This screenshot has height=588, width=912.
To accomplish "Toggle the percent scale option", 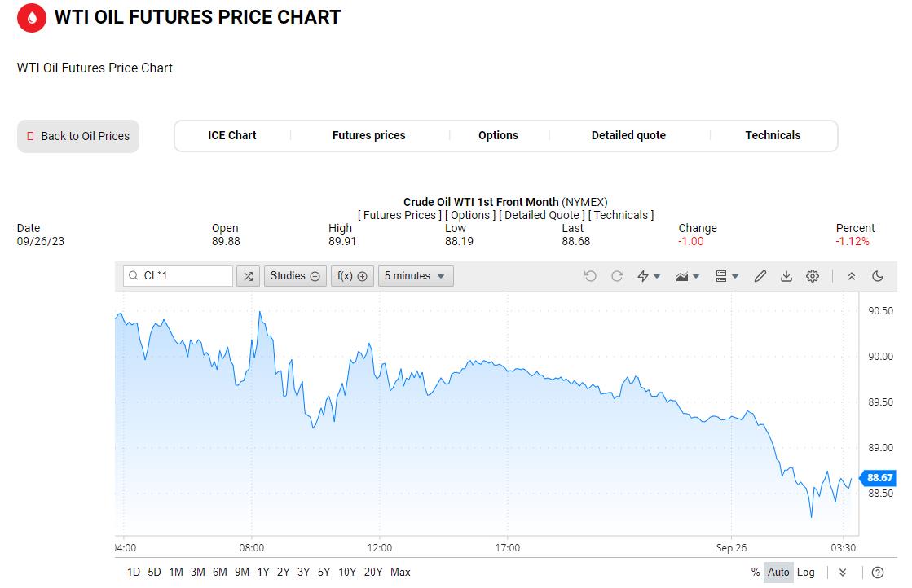I will point(756,573).
